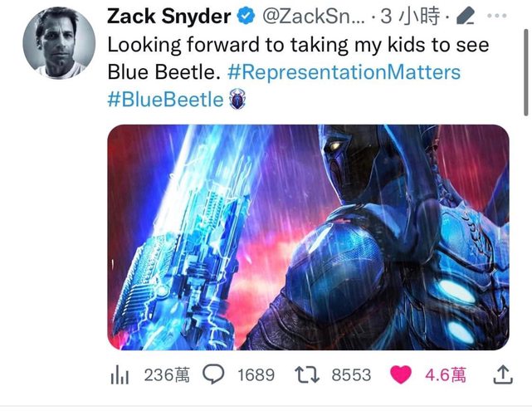Viewport: 532px width, 411px height.
Task: Click the blue verified badge
Action: tap(246, 17)
